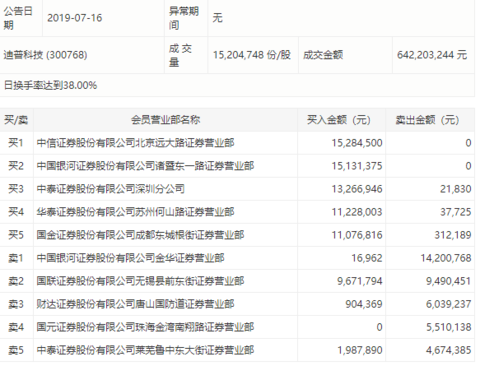Select the 中信证券北京远大路证券营业部 row name
The image size is (480, 366).
pyautogui.click(x=135, y=143)
